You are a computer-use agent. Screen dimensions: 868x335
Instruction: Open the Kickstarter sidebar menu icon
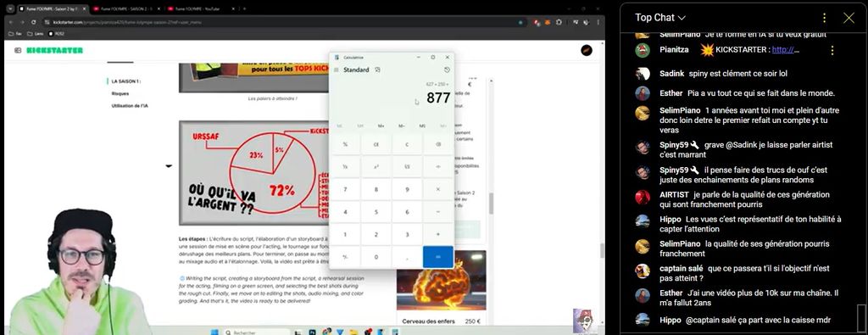tap(18, 50)
